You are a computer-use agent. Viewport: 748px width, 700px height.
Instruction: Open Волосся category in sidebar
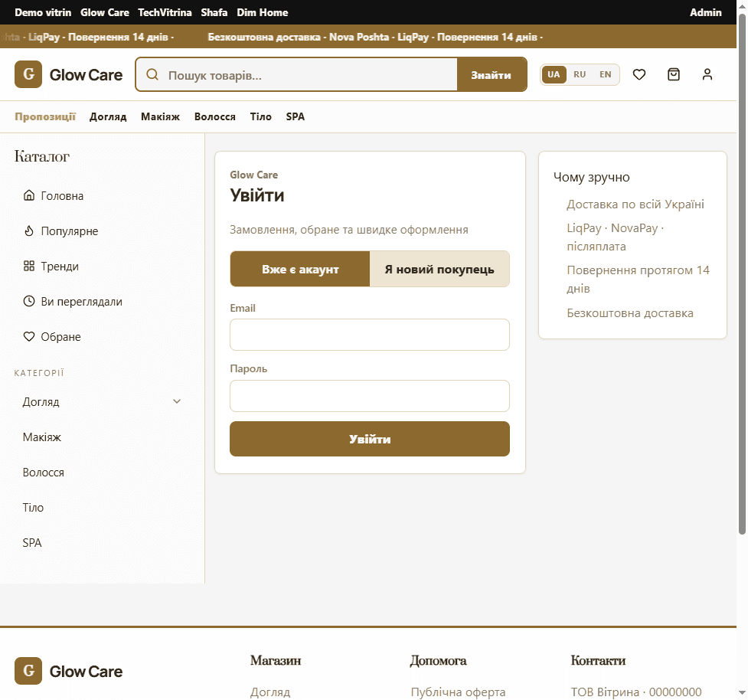[x=44, y=473]
